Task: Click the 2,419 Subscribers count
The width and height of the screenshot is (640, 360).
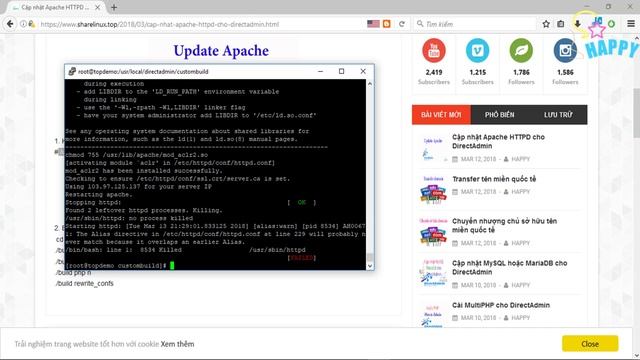Action: click(434, 72)
